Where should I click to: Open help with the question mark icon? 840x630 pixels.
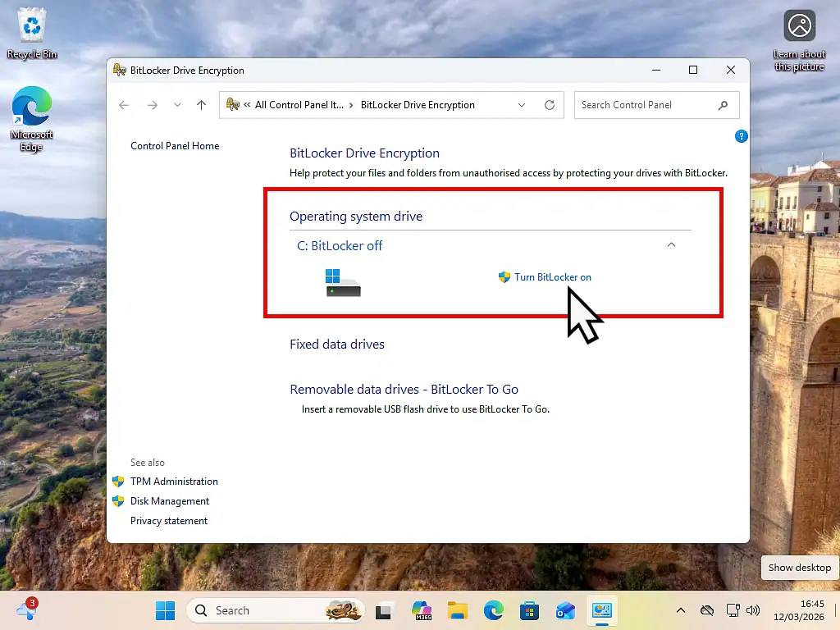coord(741,135)
